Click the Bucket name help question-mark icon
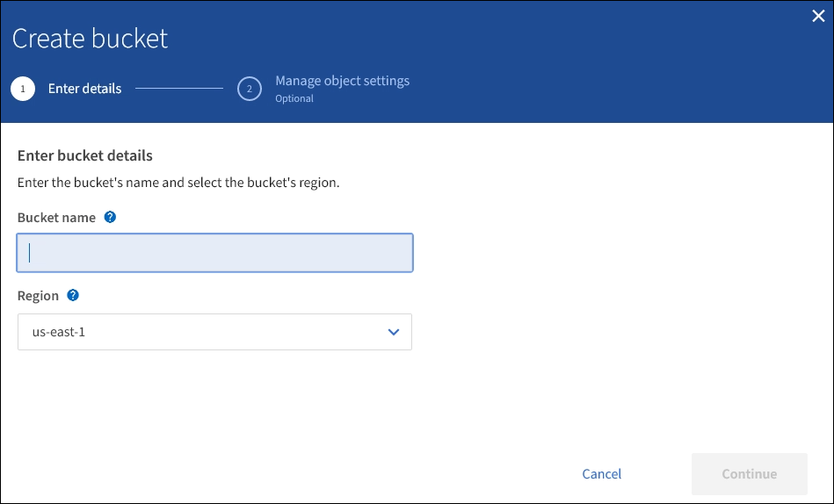Image resolution: width=834 pixels, height=504 pixels. 110,217
